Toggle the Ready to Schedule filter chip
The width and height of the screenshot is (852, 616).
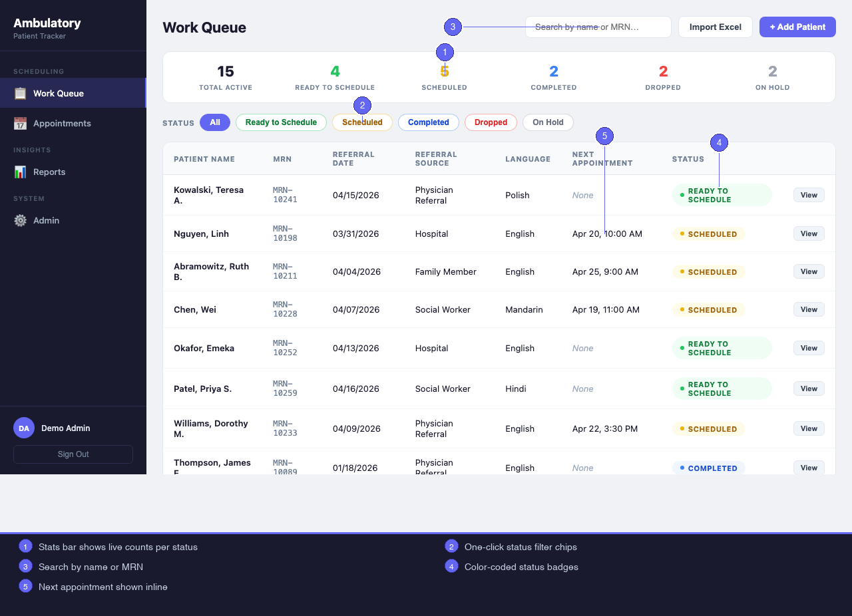click(281, 122)
